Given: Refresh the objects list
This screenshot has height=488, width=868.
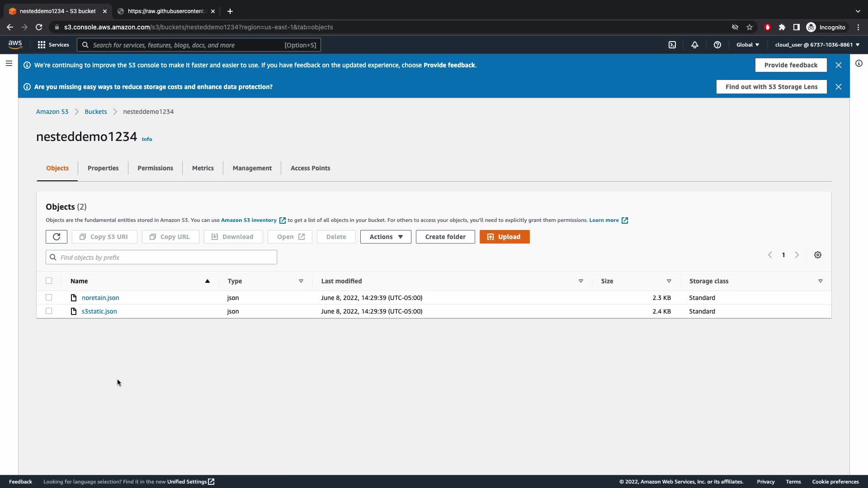Looking at the screenshot, I should pos(57,237).
